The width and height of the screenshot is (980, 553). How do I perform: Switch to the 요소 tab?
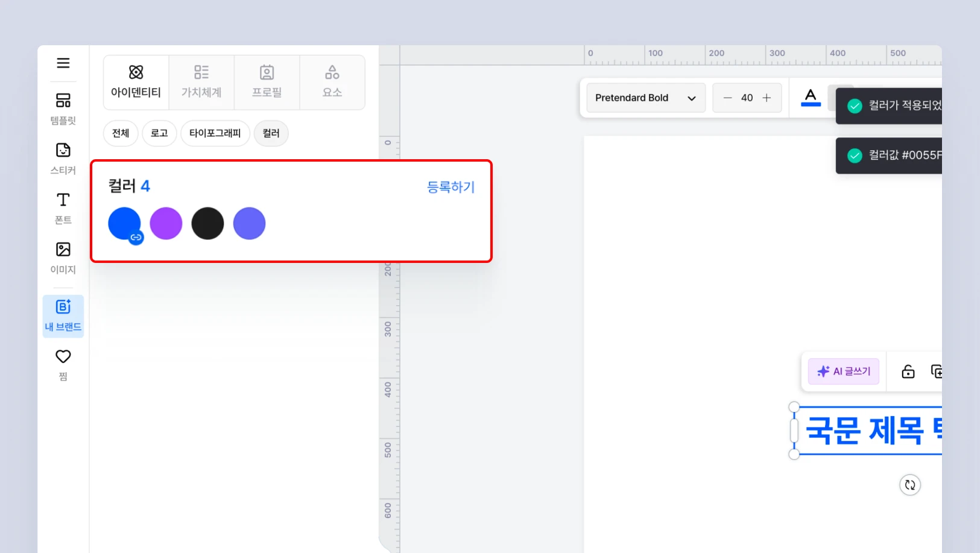click(332, 83)
